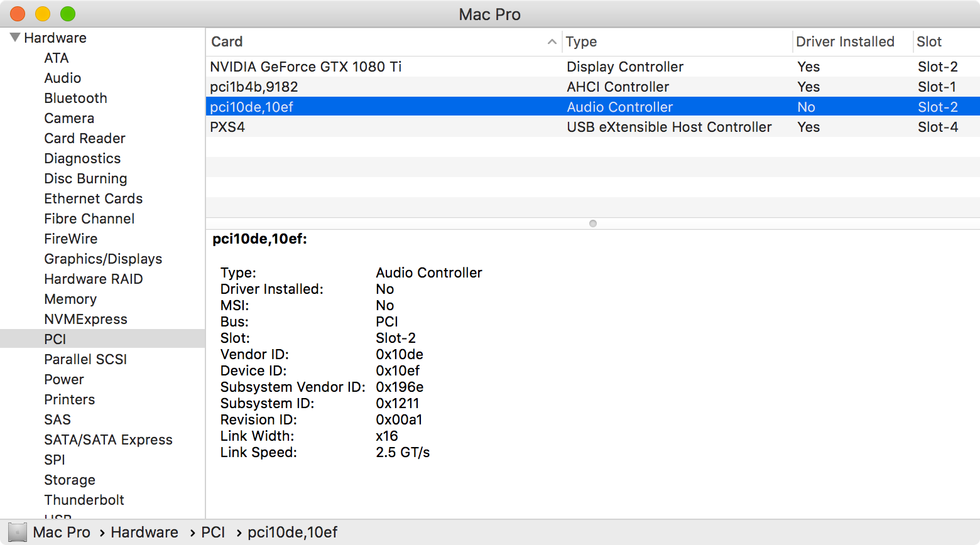The width and height of the screenshot is (980, 545).
Task: Select the pci10de,10ef card row
Action: click(593, 107)
